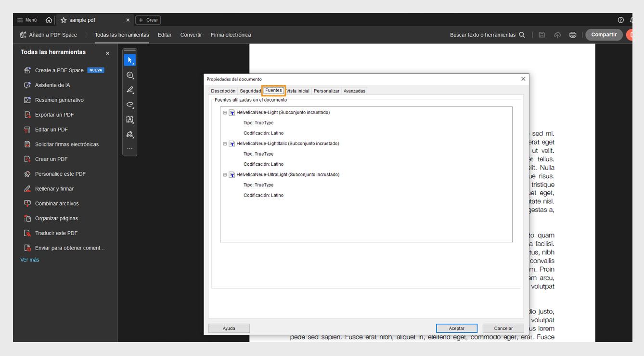Collapse the HelveticaNeue-Light font entry
This screenshot has width=644, height=356.
225,113
